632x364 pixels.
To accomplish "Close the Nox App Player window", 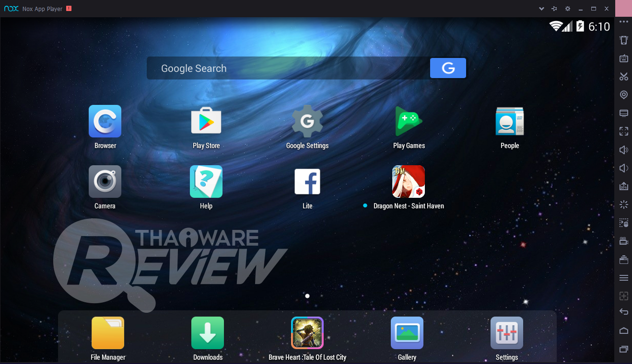I will click(607, 9).
